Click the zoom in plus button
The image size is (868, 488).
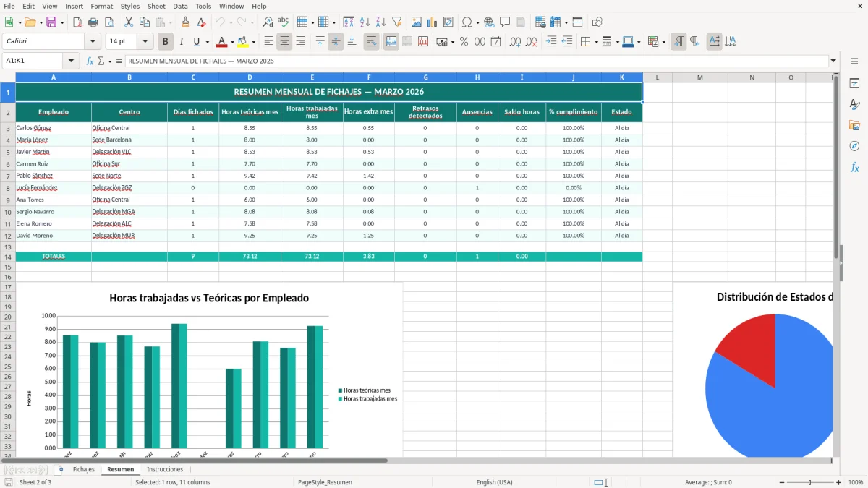[x=838, y=482]
